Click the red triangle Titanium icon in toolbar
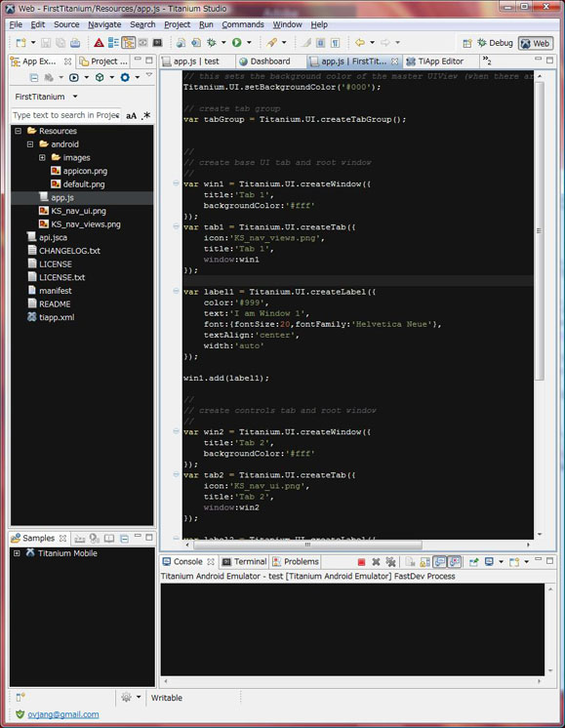Viewport: 565px width, 728px height. click(x=99, y=43)
